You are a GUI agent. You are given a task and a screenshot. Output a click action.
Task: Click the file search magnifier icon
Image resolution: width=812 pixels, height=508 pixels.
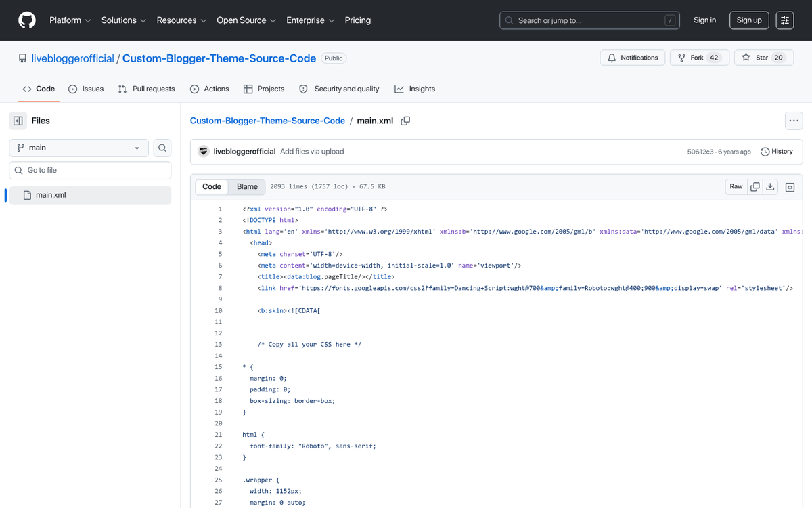tap(162, 148)
